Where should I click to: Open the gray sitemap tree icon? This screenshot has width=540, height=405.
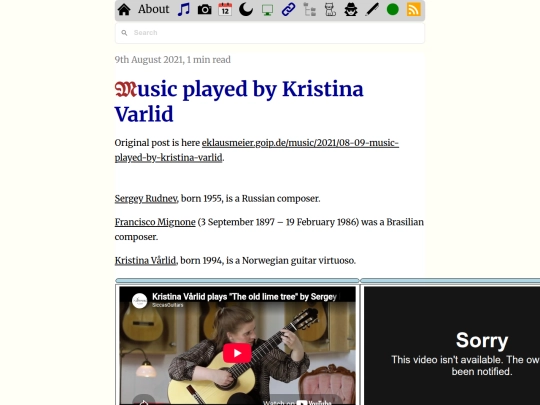click(310, 10)
